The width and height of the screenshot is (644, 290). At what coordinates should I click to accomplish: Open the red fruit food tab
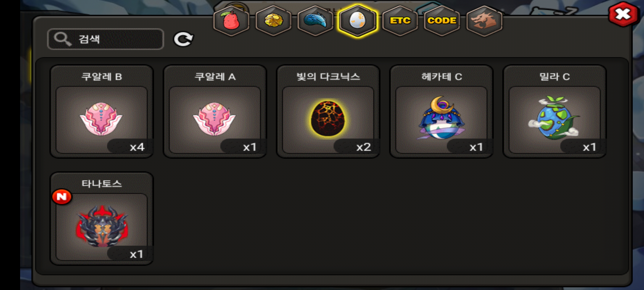231,21
